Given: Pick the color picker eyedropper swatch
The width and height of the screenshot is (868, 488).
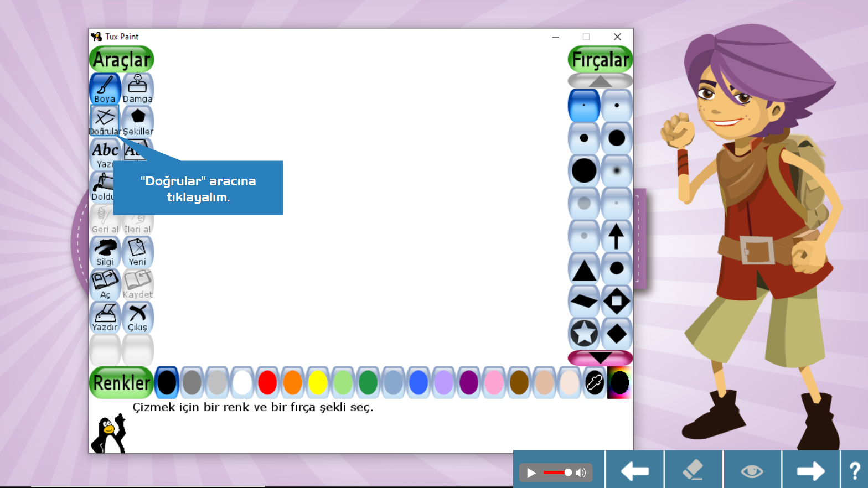Looking at the screenshot, I should (x=595, y=382).
